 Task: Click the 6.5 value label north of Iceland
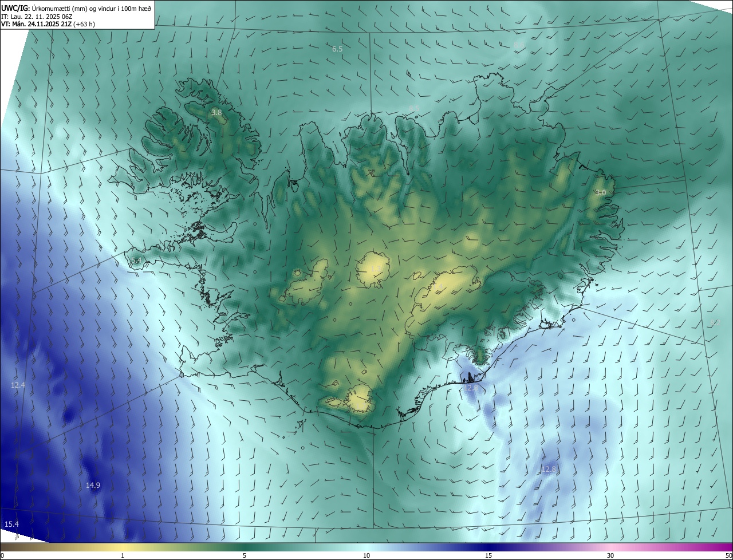(337, 49)
